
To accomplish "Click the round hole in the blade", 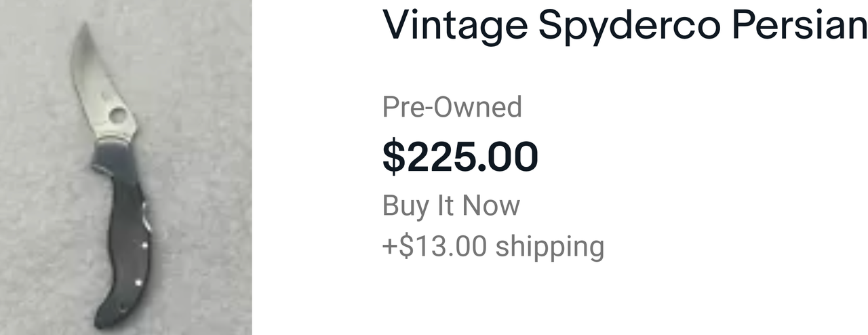I will point(118,116).
